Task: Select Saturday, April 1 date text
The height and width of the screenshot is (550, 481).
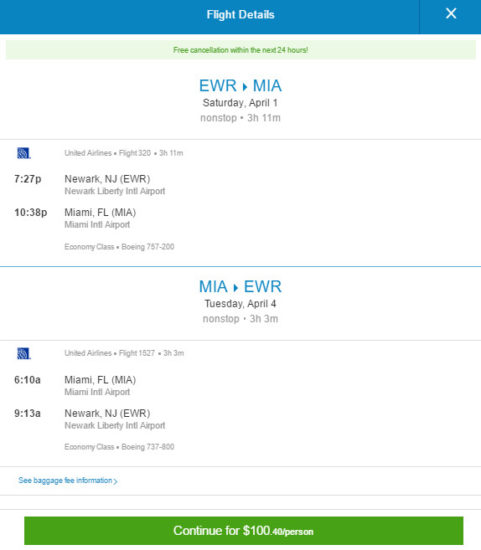Action: click(240, 103)
